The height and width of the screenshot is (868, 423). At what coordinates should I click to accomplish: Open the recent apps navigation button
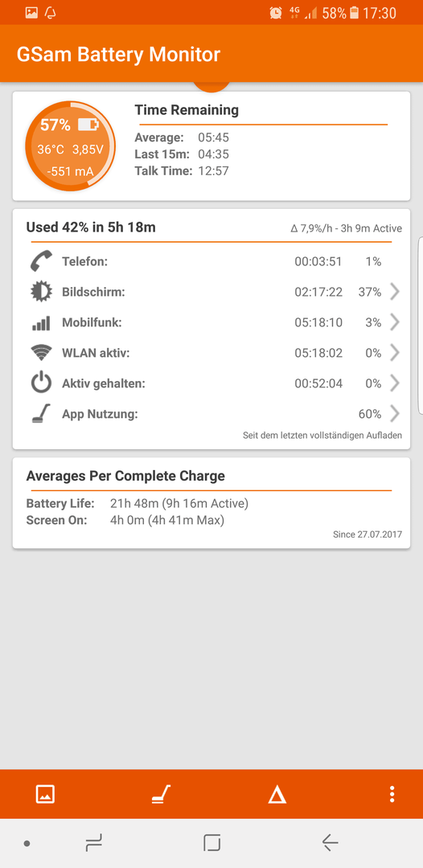94,843
